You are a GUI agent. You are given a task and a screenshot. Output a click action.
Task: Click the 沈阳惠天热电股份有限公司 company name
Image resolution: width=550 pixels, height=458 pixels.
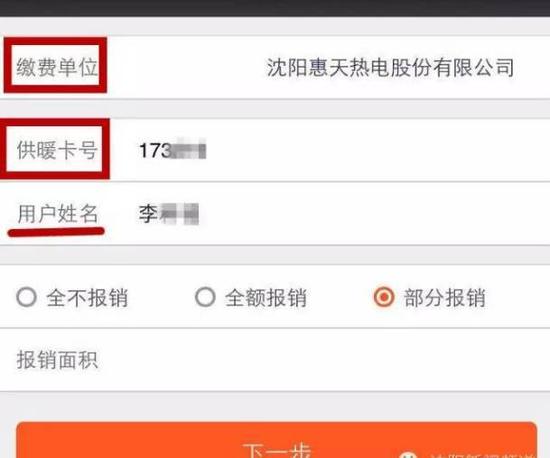point(390,67)
